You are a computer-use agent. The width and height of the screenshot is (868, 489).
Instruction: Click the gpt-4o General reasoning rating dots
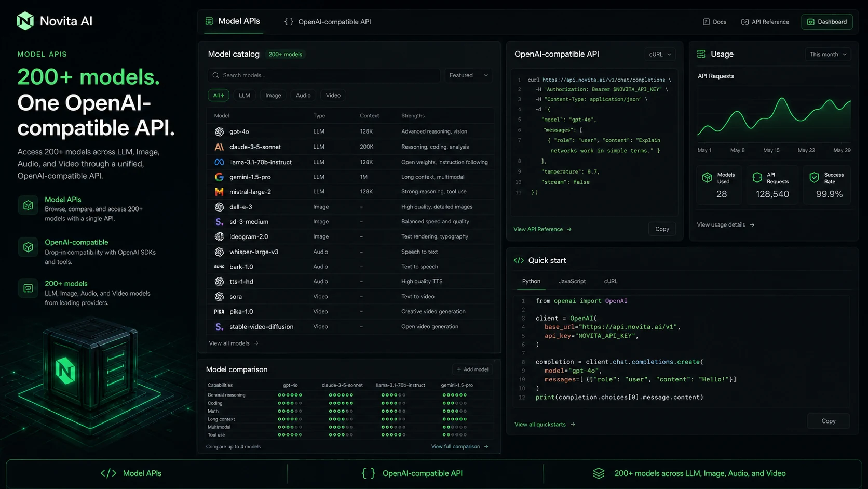click(290, 395)
